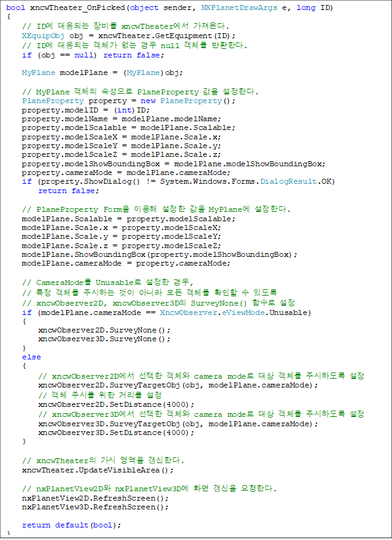
Task: Click the comment starting "// CameraMode" about Unusable
Action: 108,282
